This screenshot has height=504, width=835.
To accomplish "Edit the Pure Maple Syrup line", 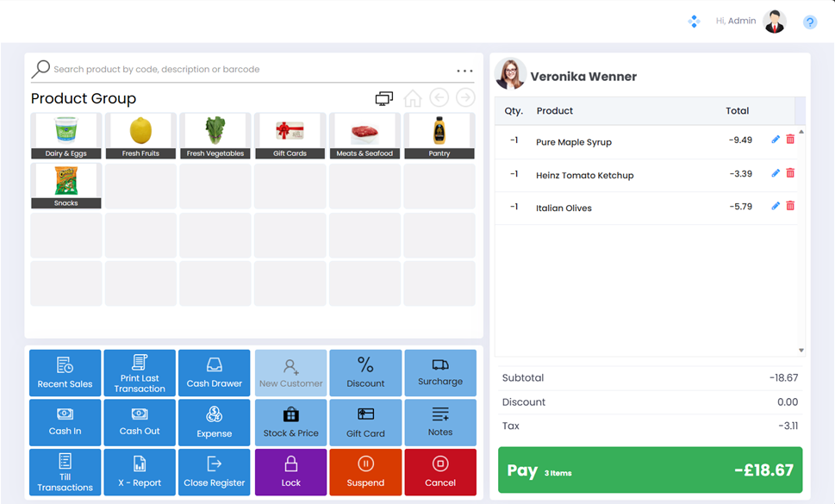I will pyautogui.click(x=776, y=140).
